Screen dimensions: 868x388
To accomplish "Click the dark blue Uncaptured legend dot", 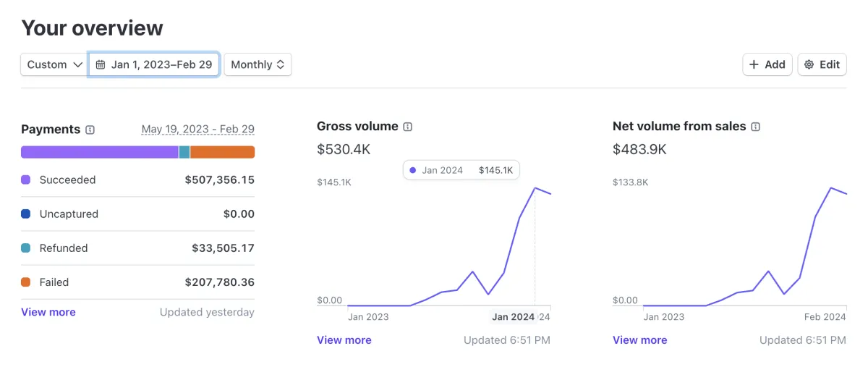I will (x=26, y=214).
